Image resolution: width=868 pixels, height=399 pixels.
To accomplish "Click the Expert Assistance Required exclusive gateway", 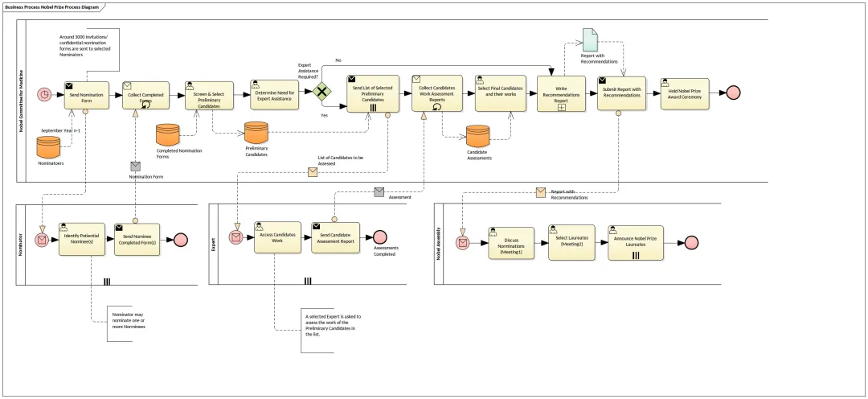I will click(321, 92).
